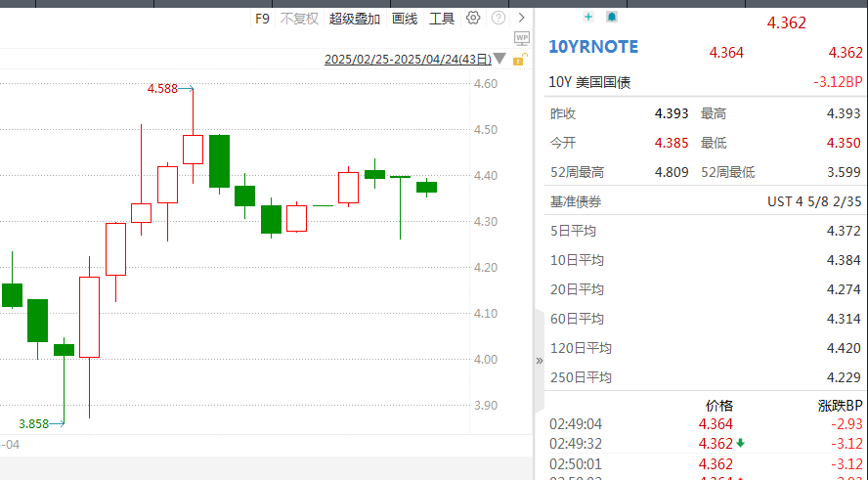
Task: Click the 3.858 low marker on chart
Action: (x=33, y=423)
